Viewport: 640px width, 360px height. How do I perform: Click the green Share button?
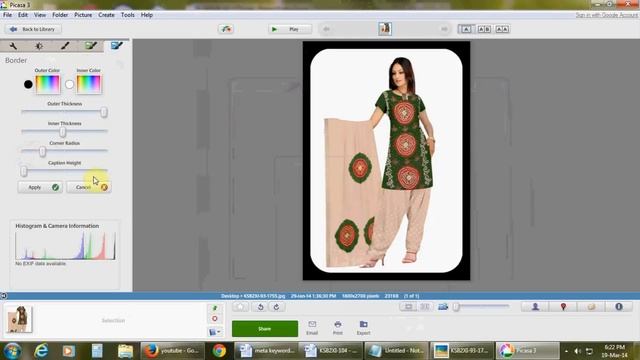click(265, 329)
